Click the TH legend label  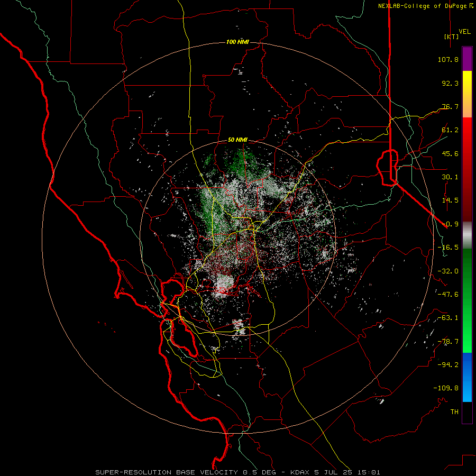point(454,412)
